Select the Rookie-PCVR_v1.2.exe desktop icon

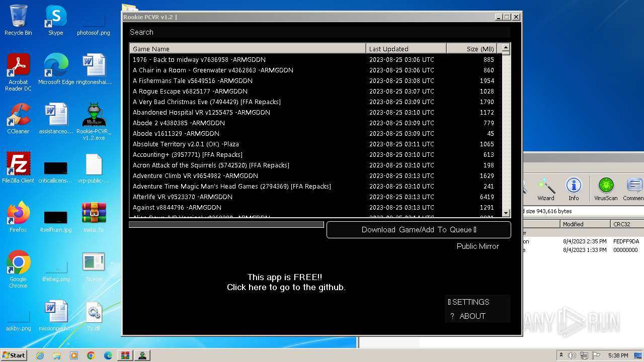(x=94, y=121)
